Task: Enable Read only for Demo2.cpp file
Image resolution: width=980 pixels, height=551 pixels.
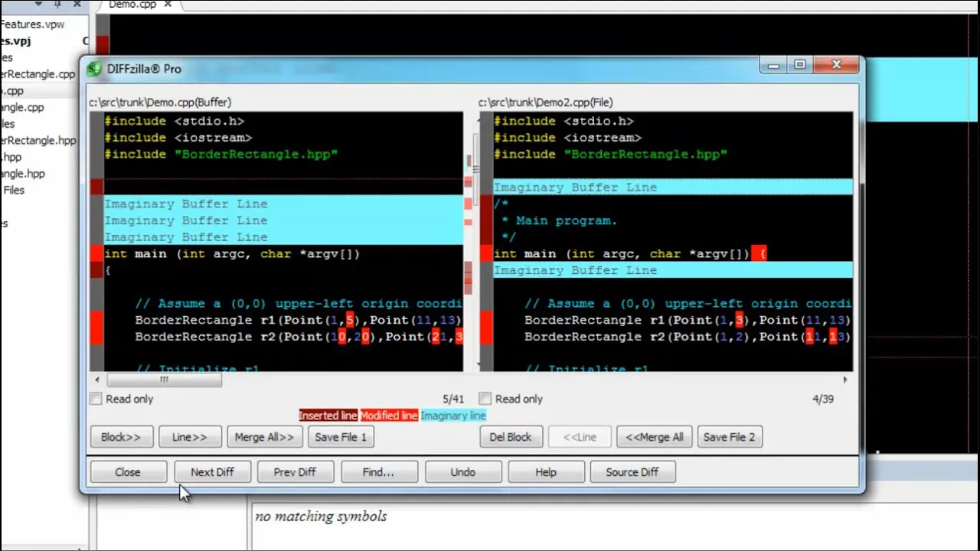Action: click(485, 399)
